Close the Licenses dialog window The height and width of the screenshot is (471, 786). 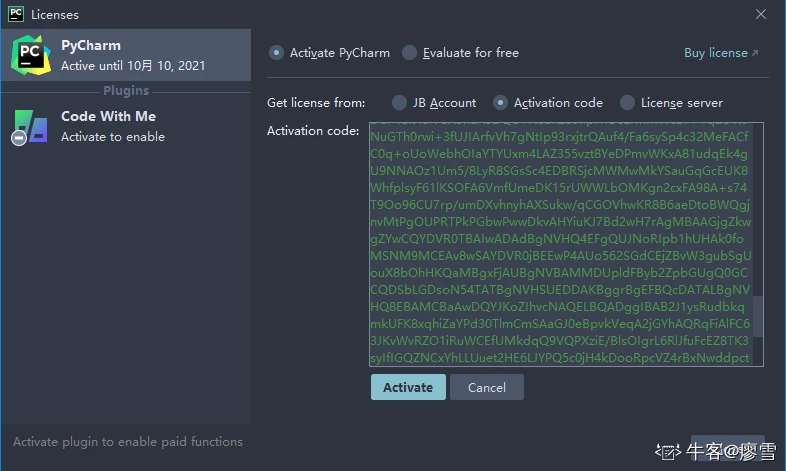[x=761, y=15]
